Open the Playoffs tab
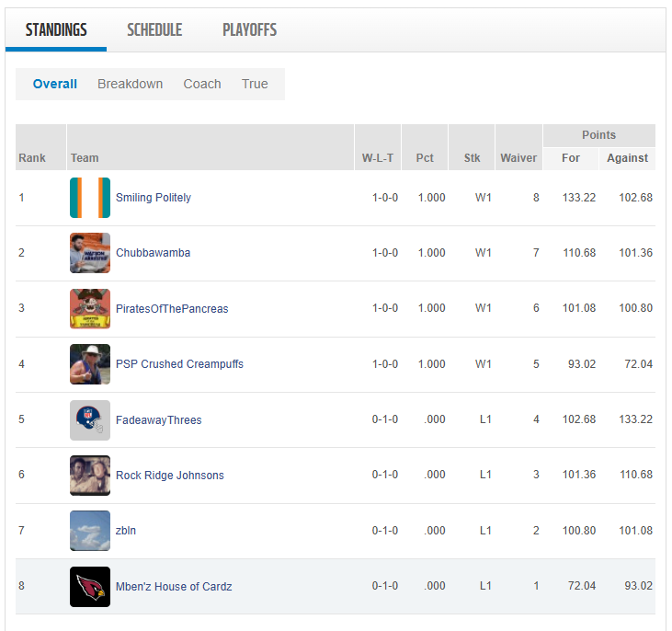Screen dimensions: 672x631 249,30
